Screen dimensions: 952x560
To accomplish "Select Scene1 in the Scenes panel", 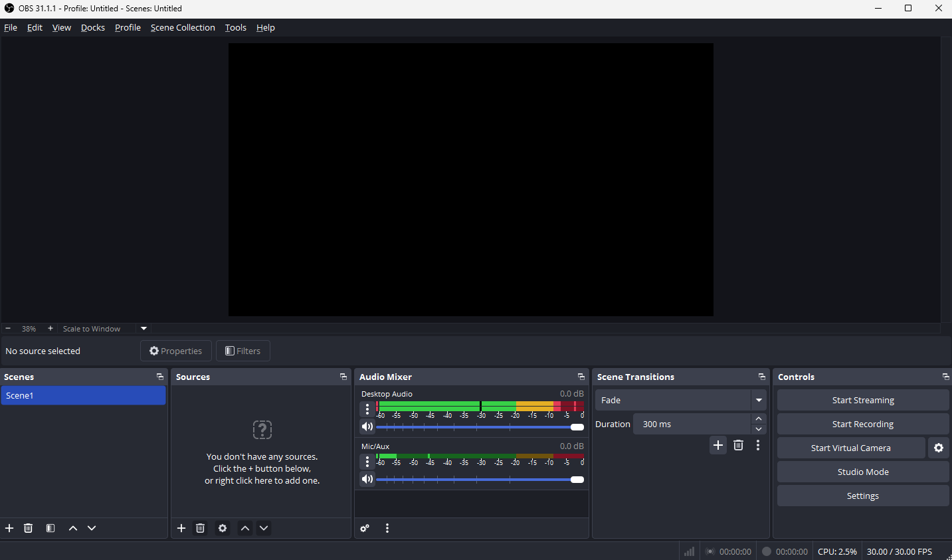I will [x=84, y=395].
